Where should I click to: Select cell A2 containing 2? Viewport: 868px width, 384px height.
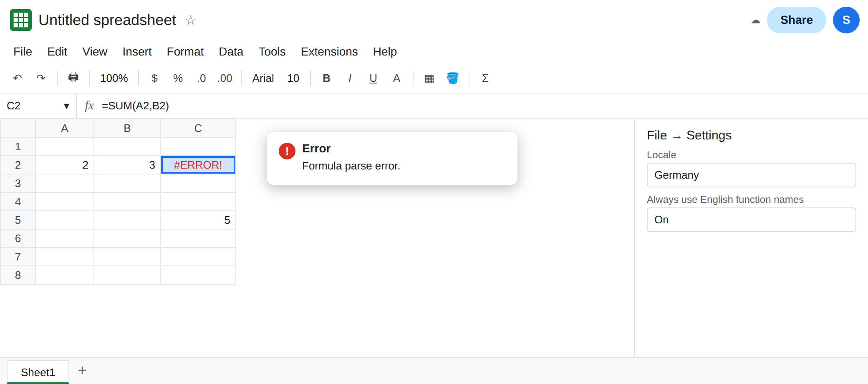coord(65,165)
